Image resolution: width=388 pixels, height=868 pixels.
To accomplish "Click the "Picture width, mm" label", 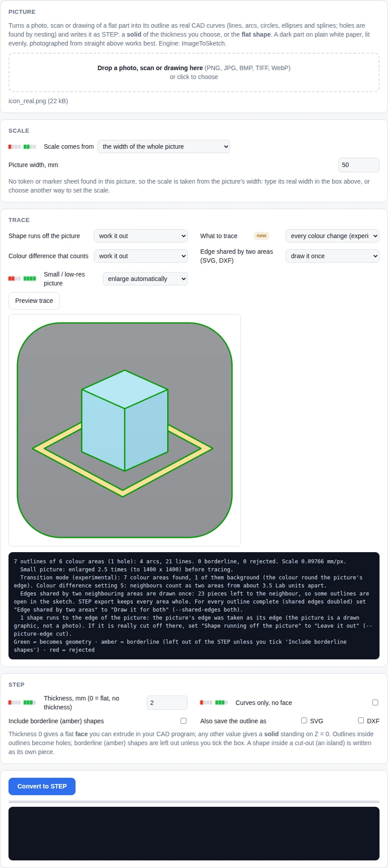I will (34, 165).
